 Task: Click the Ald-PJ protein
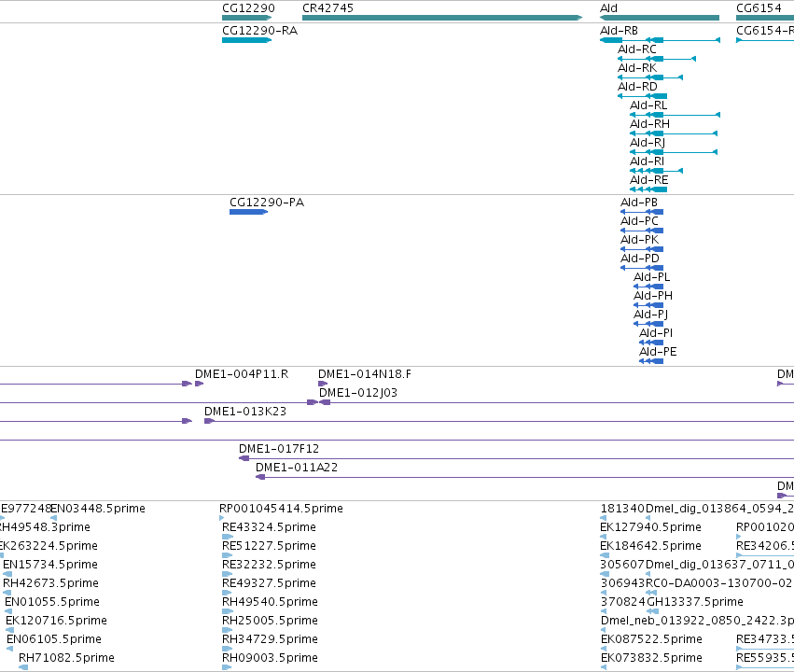pos(648,324)
